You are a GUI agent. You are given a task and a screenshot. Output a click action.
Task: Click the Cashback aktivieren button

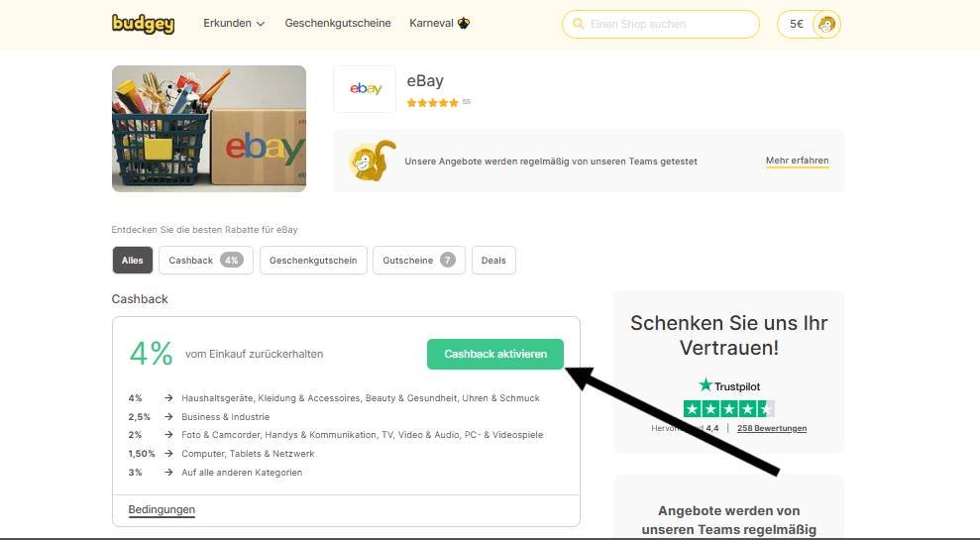tap(495, 354)
